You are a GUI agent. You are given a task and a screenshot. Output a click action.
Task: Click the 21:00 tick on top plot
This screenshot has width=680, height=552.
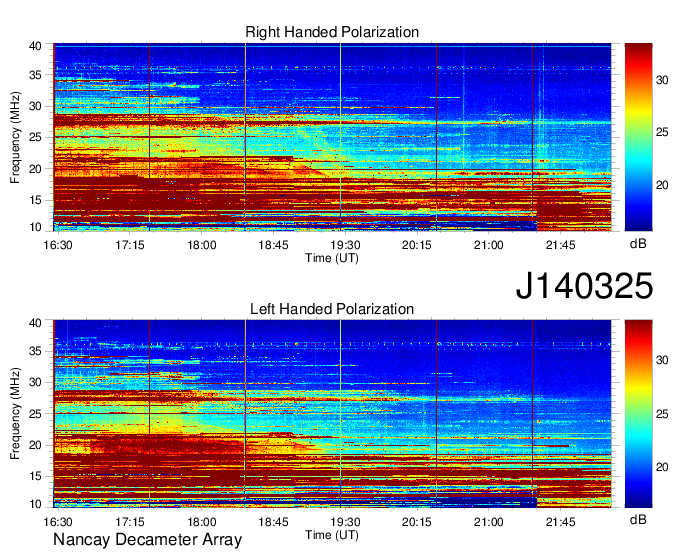(489, 245)
